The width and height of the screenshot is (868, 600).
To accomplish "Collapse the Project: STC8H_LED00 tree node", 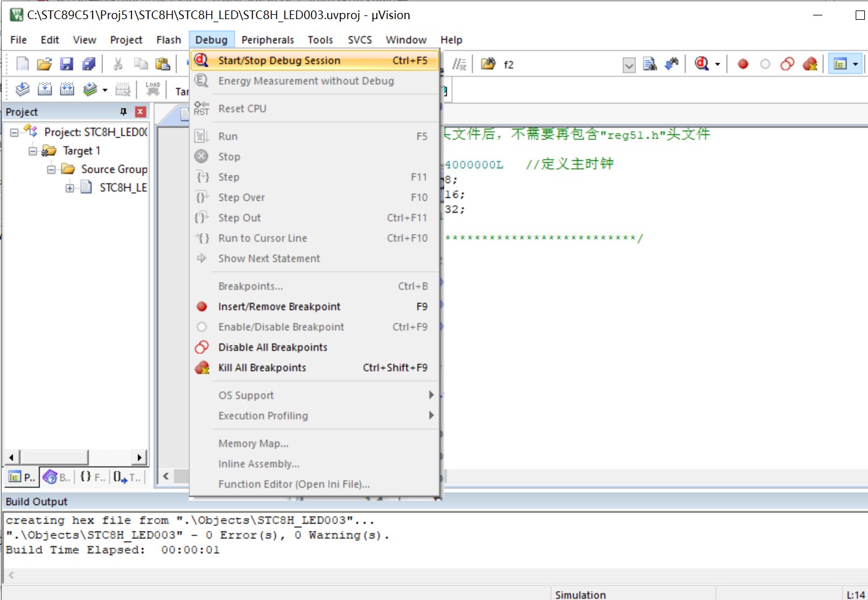I will (14, 133).
